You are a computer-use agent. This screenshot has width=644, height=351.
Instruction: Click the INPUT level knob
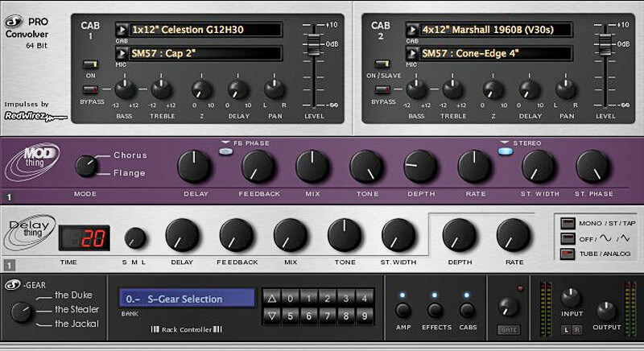point(572,298)
